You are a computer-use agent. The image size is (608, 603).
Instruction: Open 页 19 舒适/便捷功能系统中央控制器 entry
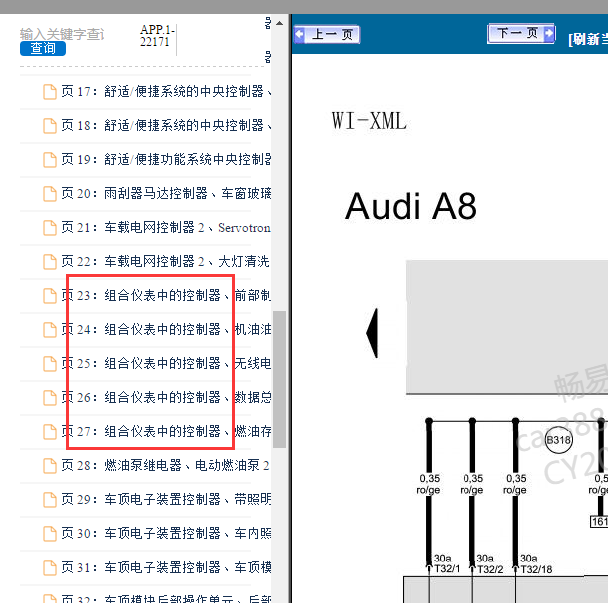coord(166,159)
